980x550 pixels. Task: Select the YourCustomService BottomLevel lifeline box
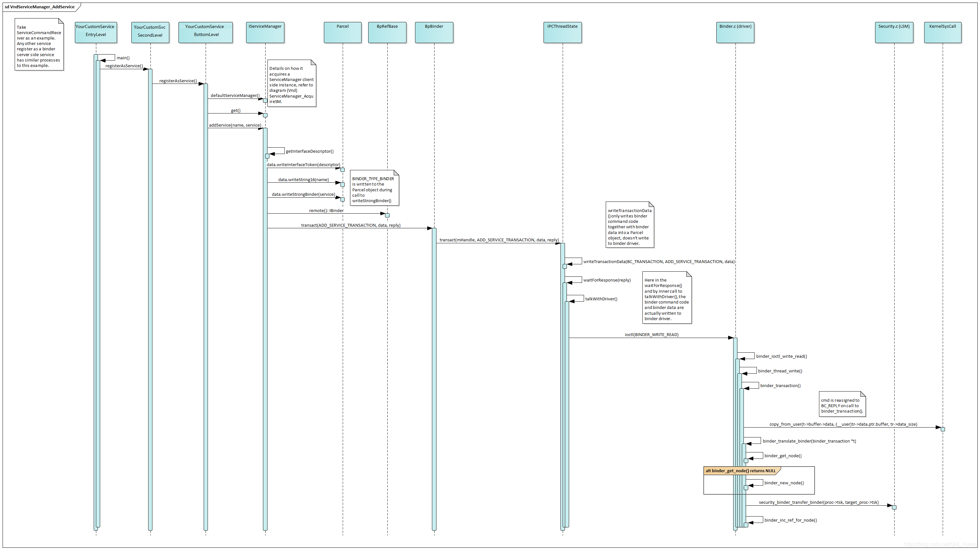pos(205,32)
